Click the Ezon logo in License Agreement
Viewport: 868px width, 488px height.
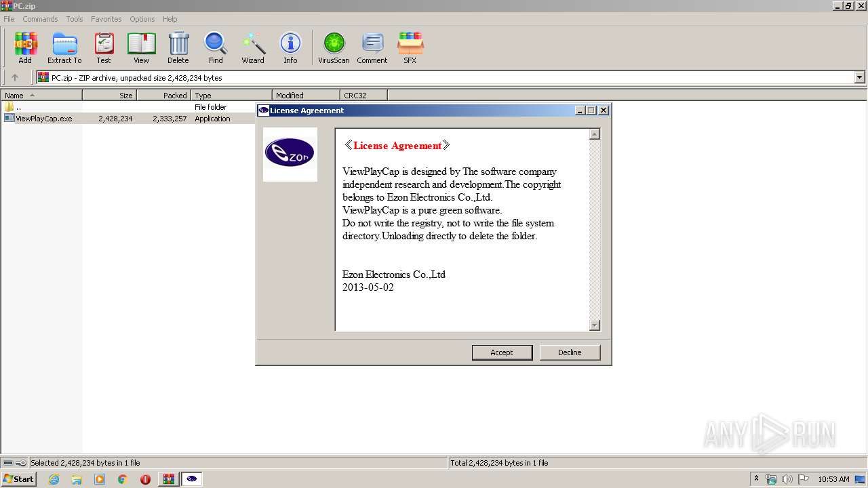[x=290, y=155]
